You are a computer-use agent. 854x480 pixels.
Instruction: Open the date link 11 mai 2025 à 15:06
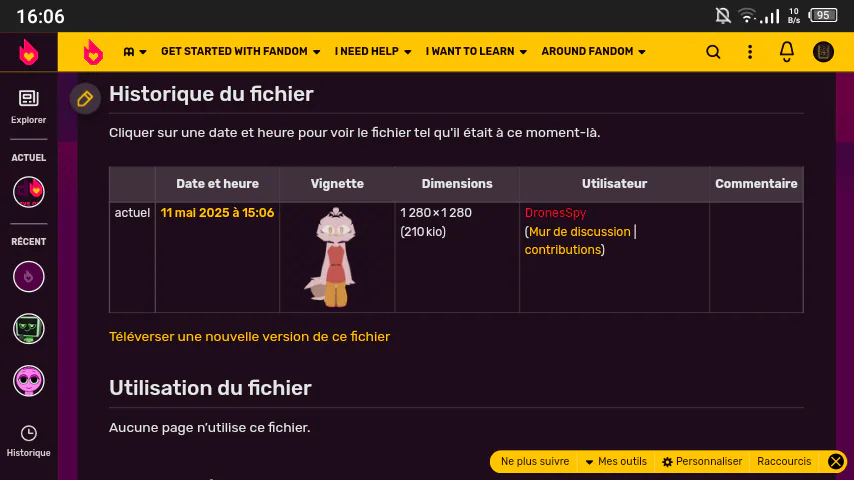(217, 212)
